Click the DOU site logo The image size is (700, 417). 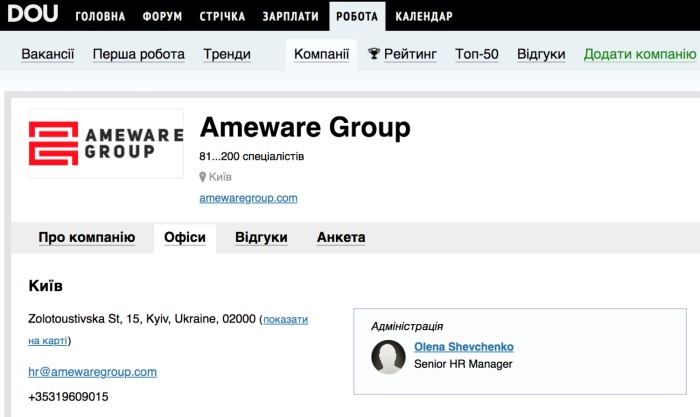pos(33,14)
